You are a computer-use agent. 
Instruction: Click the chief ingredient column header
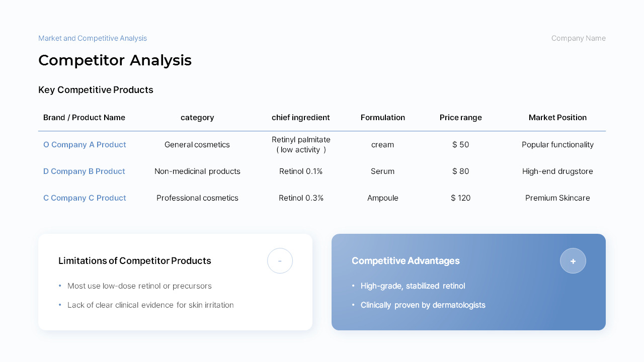coord(301,118)
